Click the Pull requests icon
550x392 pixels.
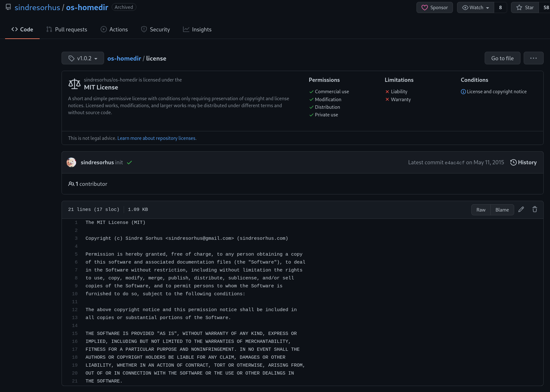click(x=49, y=29)
